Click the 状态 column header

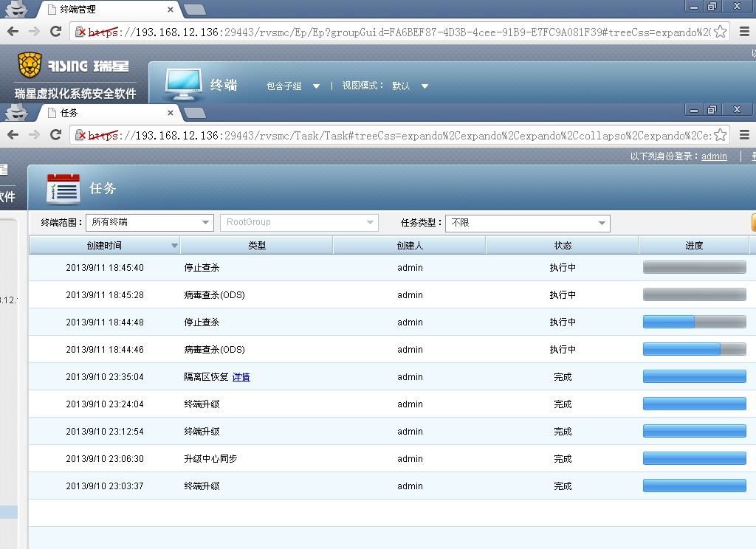(x=562, y=245)
